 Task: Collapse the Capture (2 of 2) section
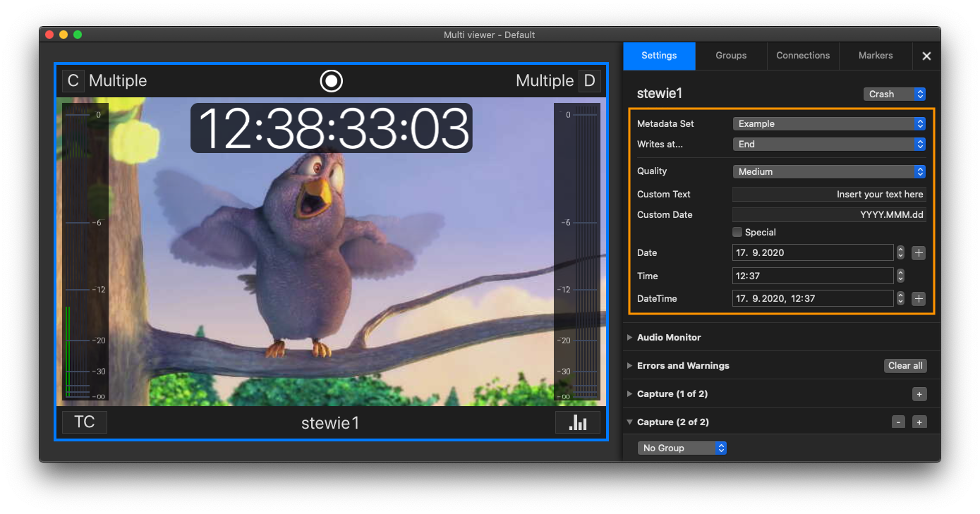click(x=630, y=422)
